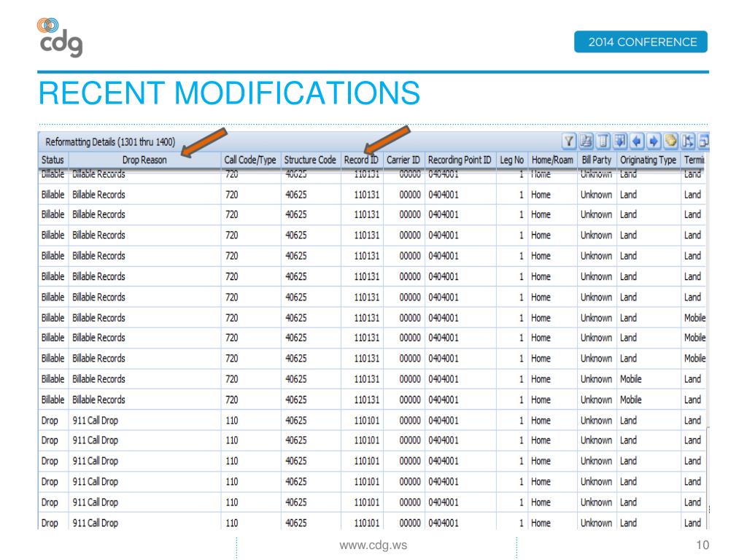Viewport: 747px width, 560px height.
Task: Click the column list icon in grid toolbar
Action: [x=603, y=141]
